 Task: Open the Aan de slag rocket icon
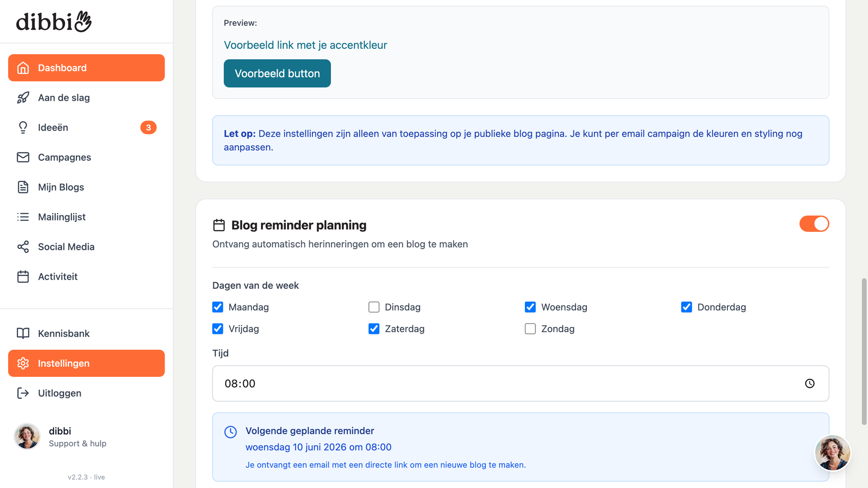23,98
